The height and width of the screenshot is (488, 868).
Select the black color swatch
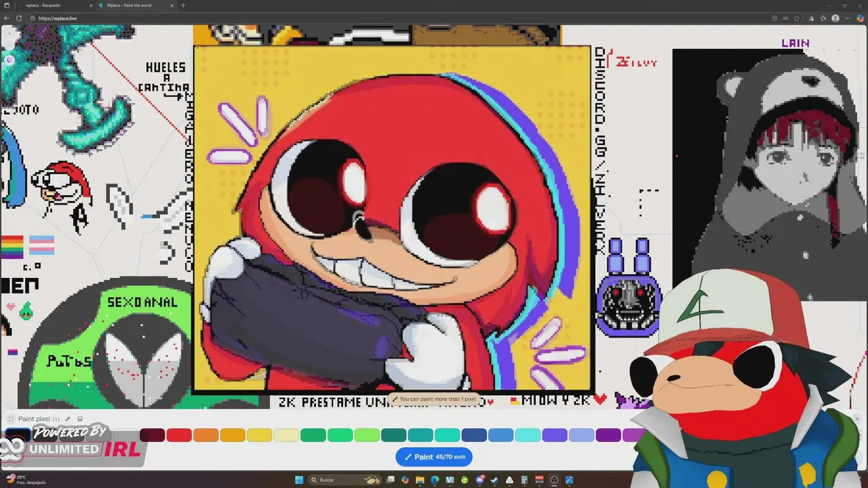[18, 435]
